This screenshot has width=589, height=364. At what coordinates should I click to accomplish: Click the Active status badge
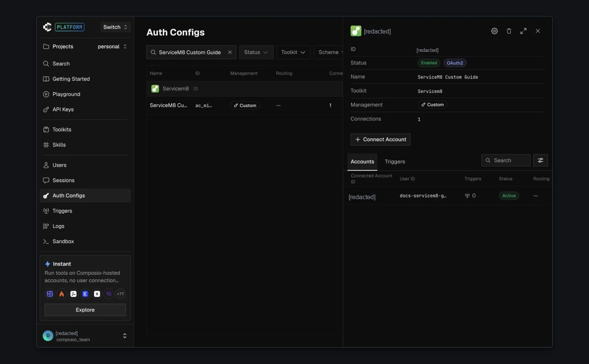(x=509, y=196)
